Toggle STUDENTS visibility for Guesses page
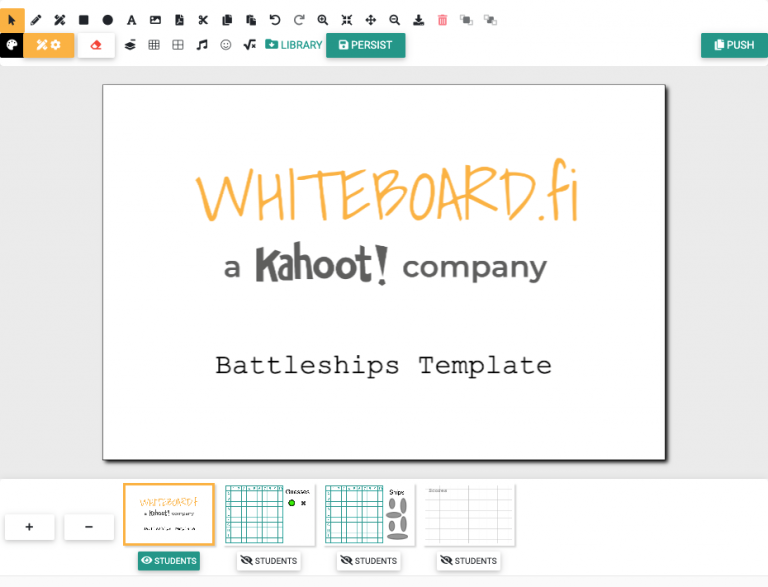The image size is (768, 587). [x=269, y=561]
